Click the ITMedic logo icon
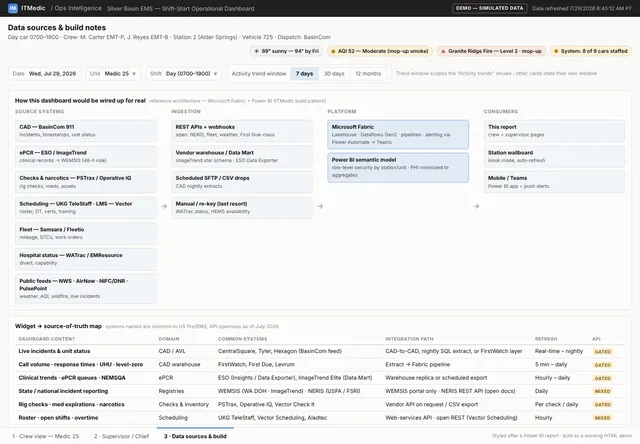Viewport: 640px width, 444px height. point(13,8)
